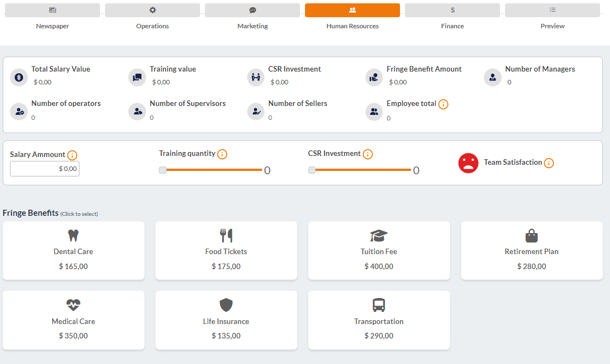This screenshot has height=364, width=610.
Task: Click the person icon beside Number of Managers
Action: point(492,77)
